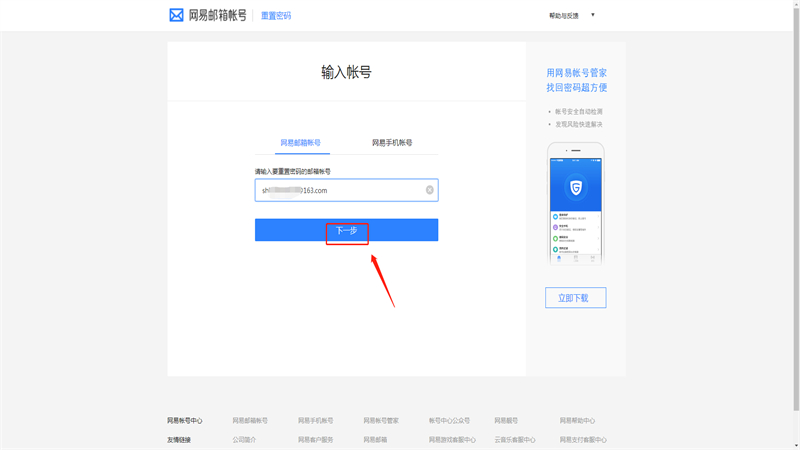
Task: Click the 帮助与反馈 header text
Action: click(x=564, y=16)
